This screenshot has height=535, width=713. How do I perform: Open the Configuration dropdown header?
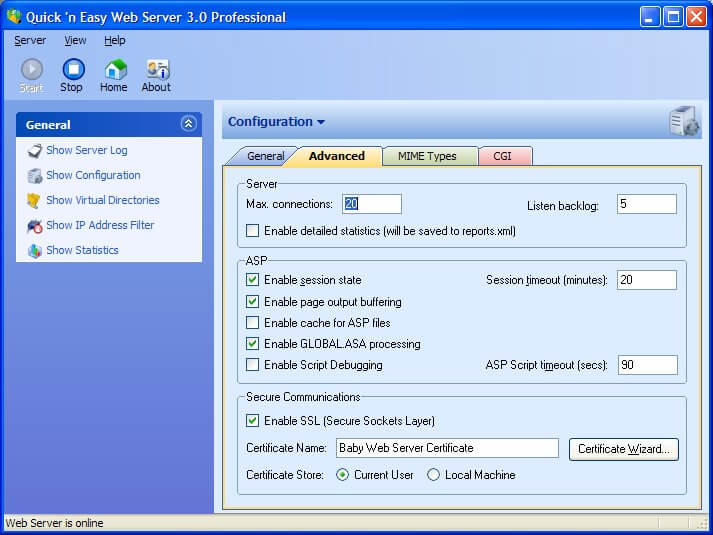click(x=276, y=122)
